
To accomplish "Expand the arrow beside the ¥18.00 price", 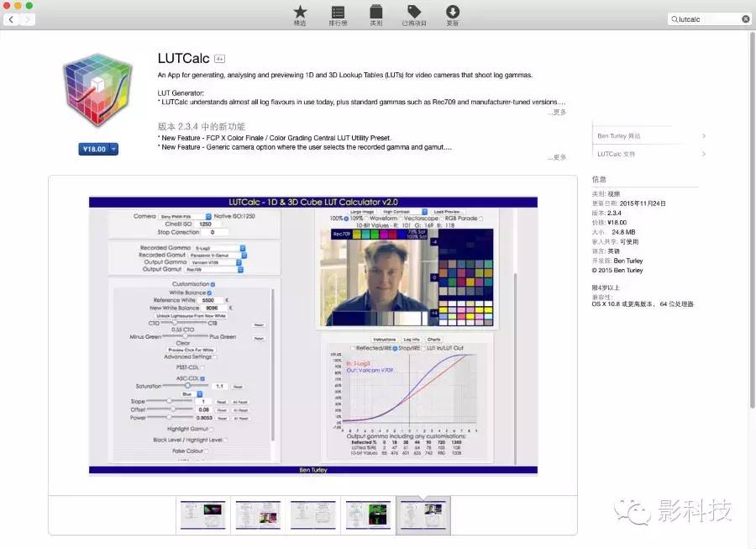I will 113,149.
